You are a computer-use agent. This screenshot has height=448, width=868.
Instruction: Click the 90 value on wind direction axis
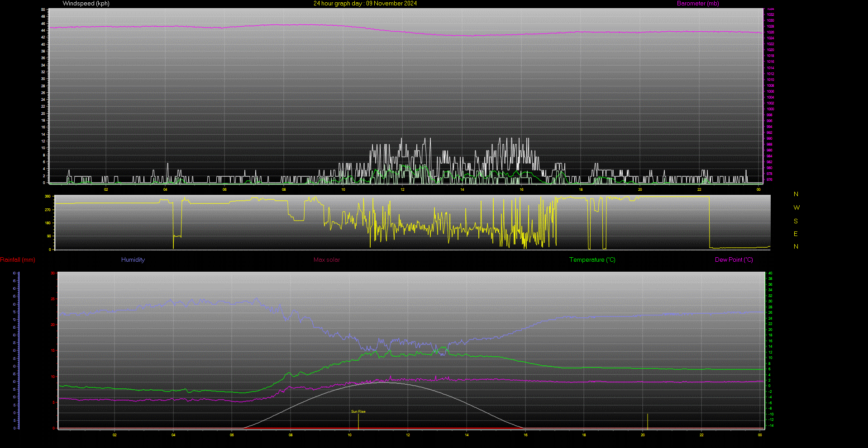point(49,236)
